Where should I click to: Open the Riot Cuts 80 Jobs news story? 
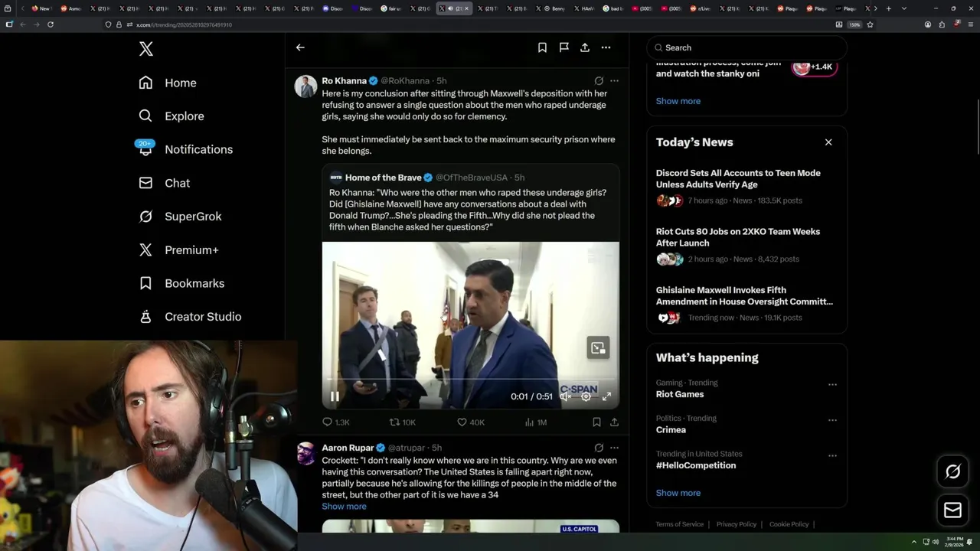point(746,245)
